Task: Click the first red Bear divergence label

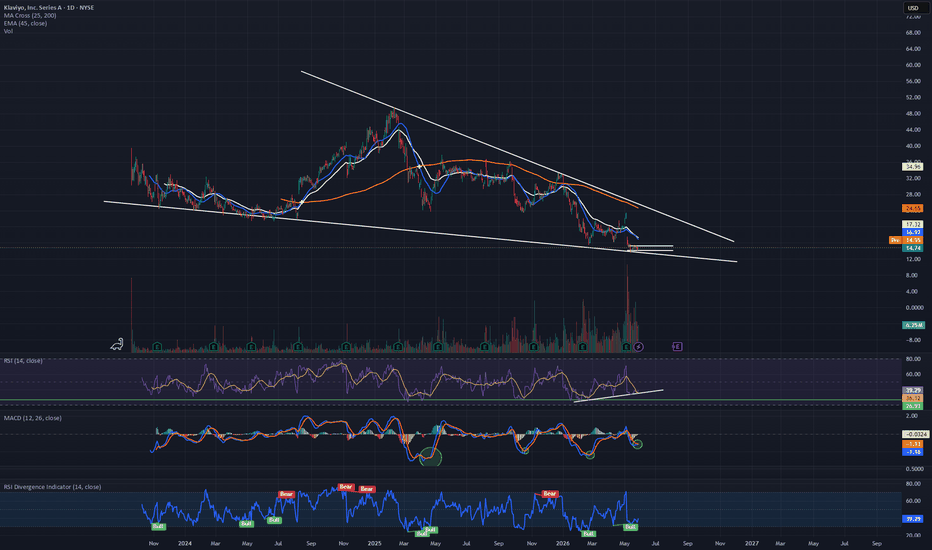Action: (286, 494)
